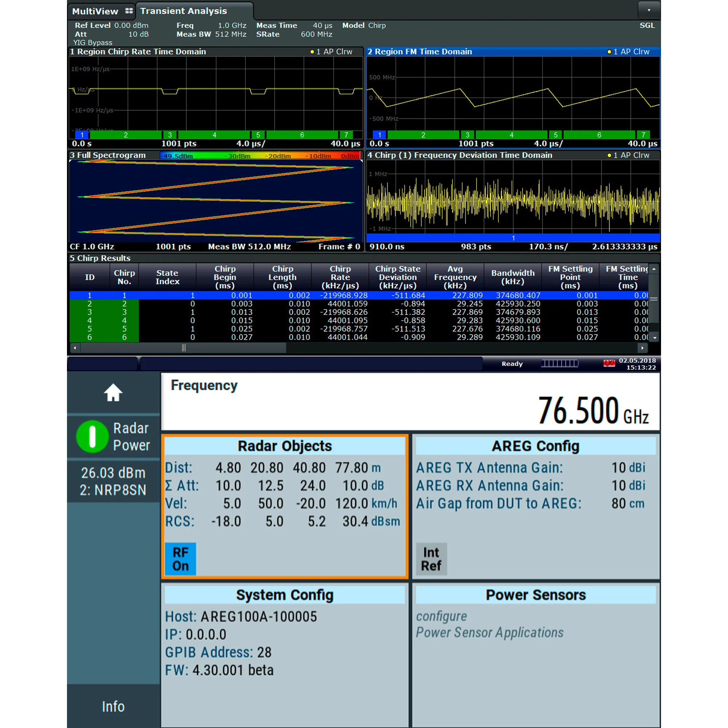
Task: Click the Ref Level 0.00 dBm setting
Action: [x=111, y=25]
